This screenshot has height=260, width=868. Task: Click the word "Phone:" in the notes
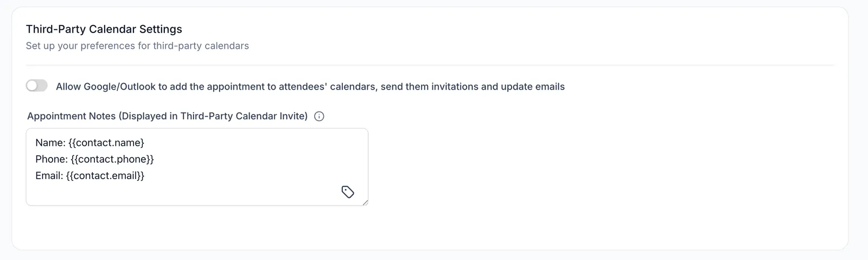[52, 159]
